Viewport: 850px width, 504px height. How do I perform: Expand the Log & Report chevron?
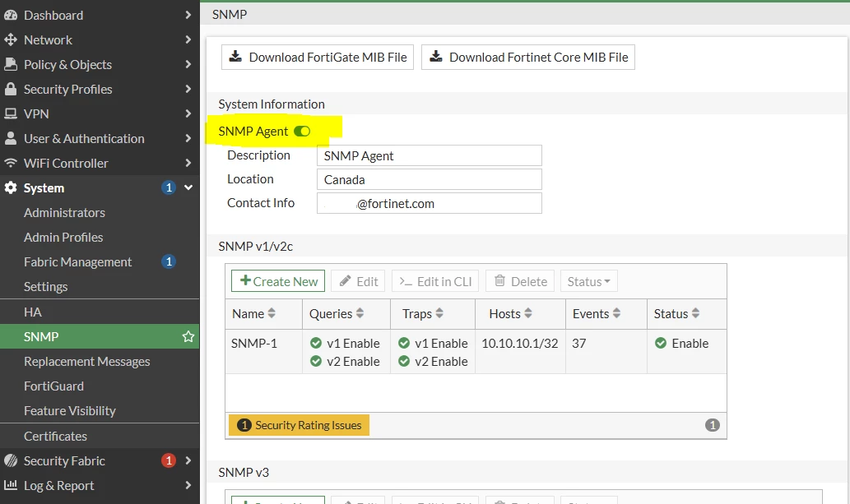(x=188, y=485)
